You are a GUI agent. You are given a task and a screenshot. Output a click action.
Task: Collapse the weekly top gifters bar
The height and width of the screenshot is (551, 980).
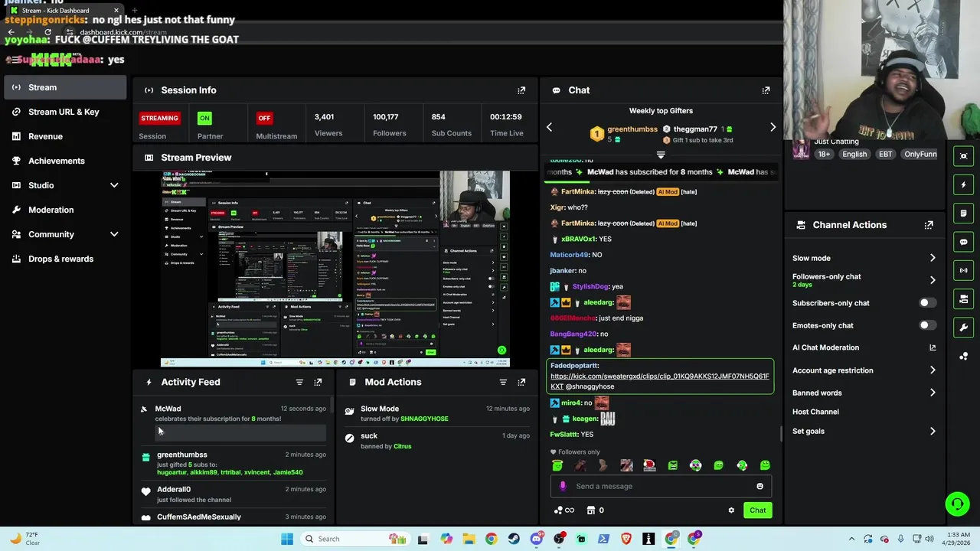tap(661, 155)
